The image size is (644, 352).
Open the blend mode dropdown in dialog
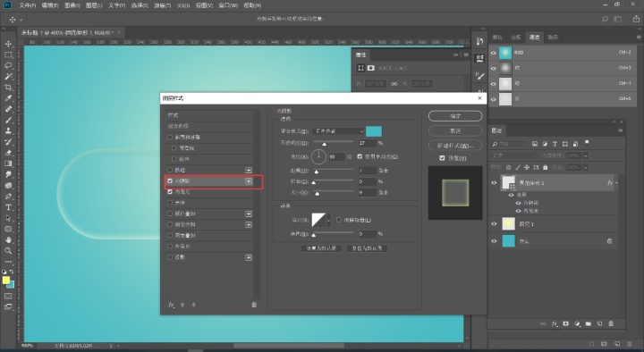coord(338,131)
